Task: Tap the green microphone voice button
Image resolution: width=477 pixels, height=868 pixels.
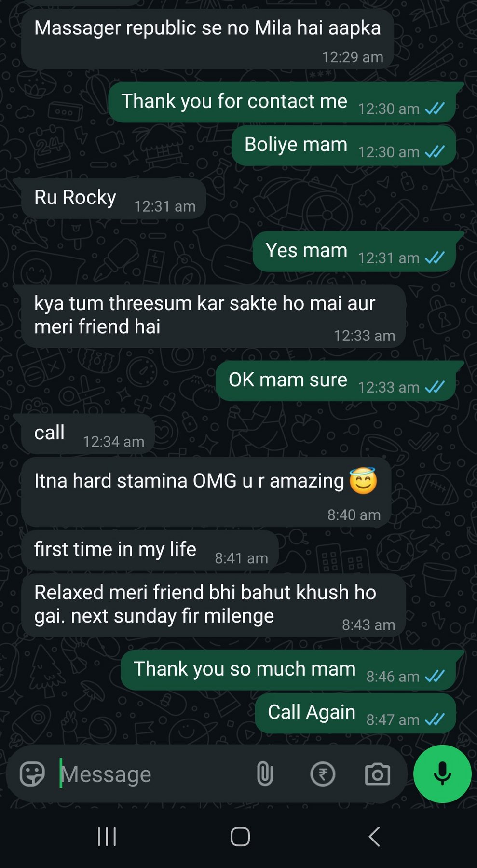Action: [442, 774]
